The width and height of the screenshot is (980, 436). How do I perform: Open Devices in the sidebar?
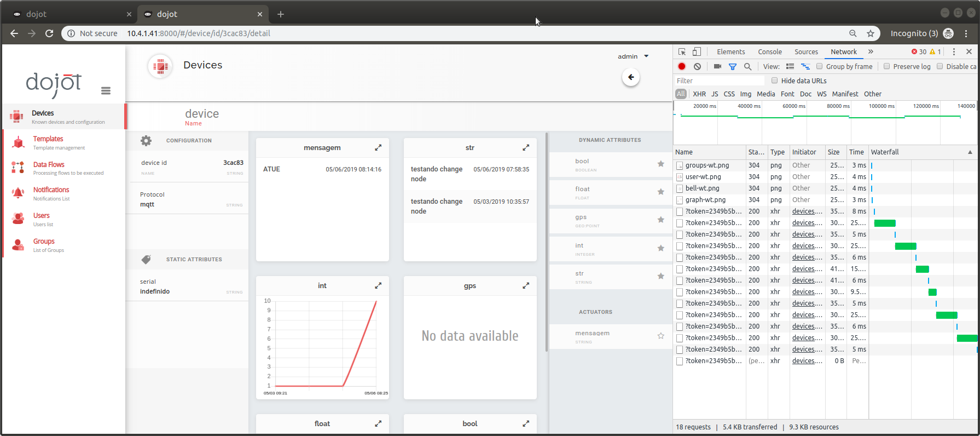[x=64, y=117]
